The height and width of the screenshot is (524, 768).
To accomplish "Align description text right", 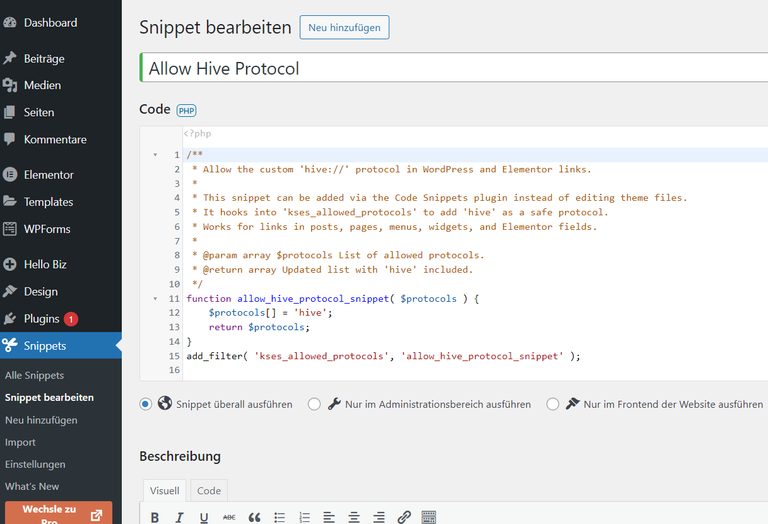I will coord(379,517).
